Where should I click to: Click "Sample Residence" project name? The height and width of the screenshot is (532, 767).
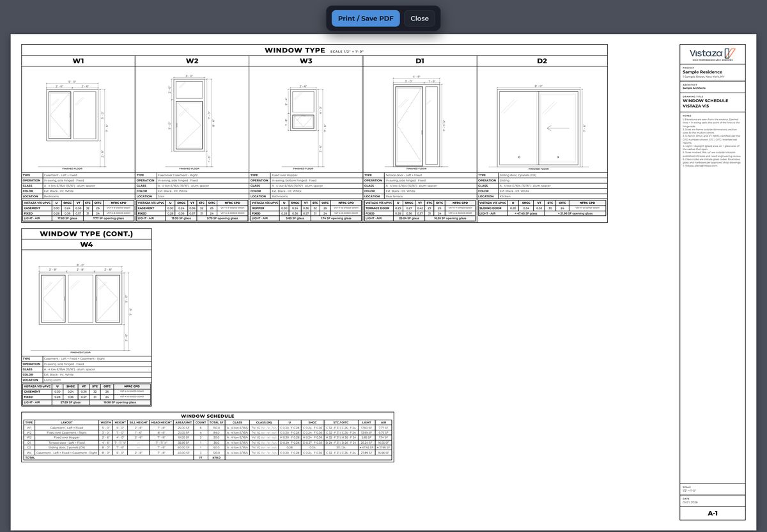click(x=702, y=72)
